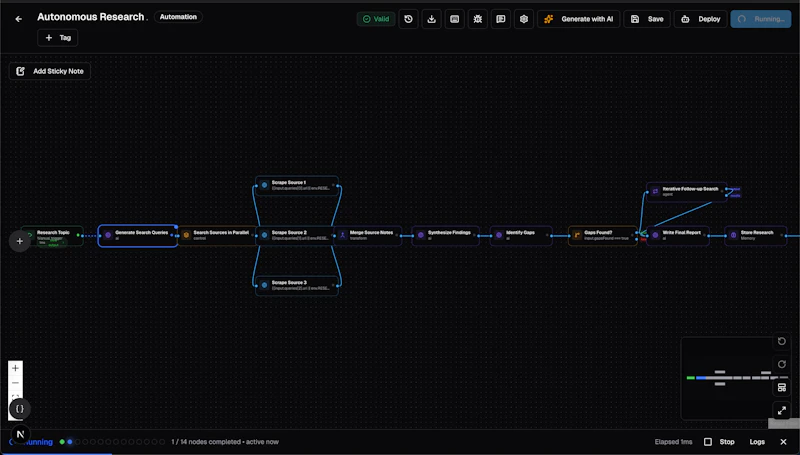Click the Store Research memory icon
Screen dimensions: 800x455
pyautogui.click(x=733, y=235)
